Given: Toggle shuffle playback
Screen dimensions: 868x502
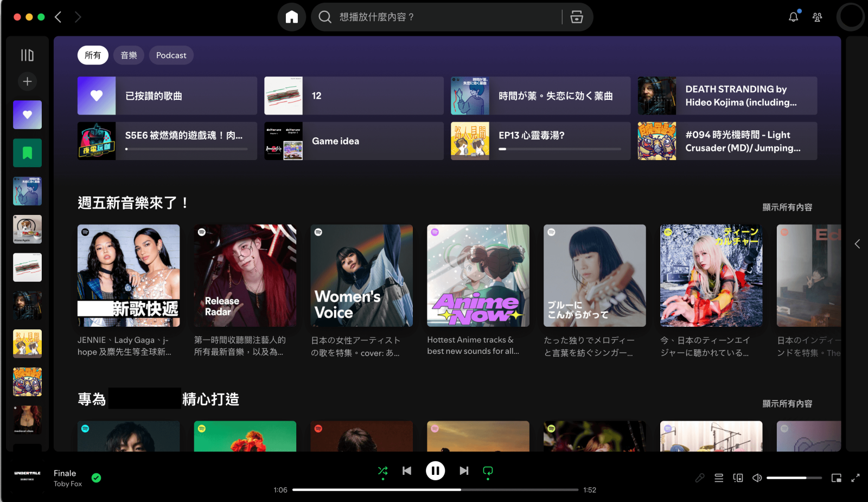Looking at the screenshot, I should click(382, 471).
